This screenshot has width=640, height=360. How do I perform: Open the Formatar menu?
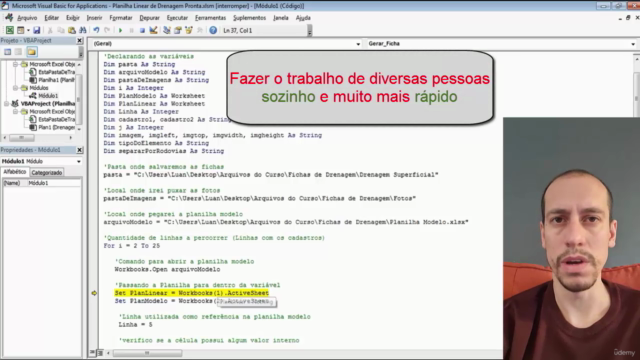point(121,18)
